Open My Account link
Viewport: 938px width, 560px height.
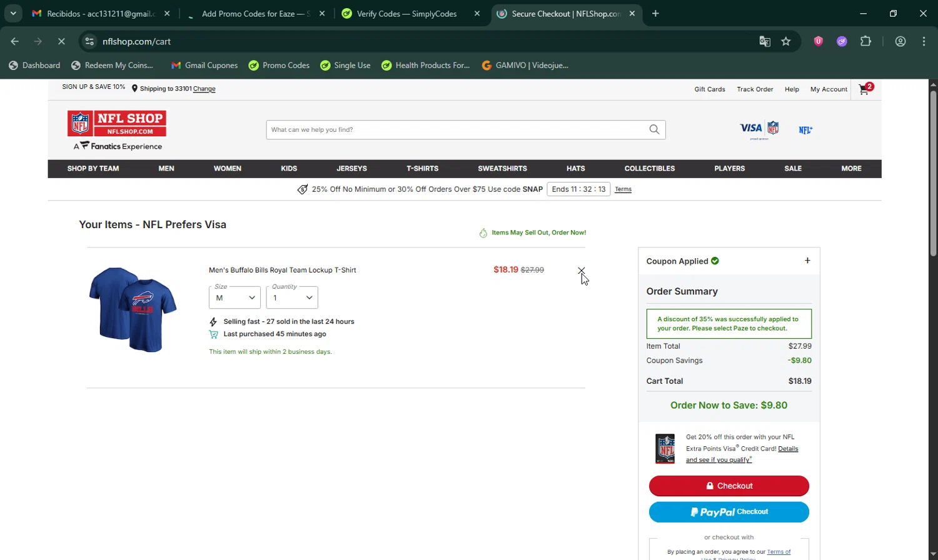tap(829, 89)
